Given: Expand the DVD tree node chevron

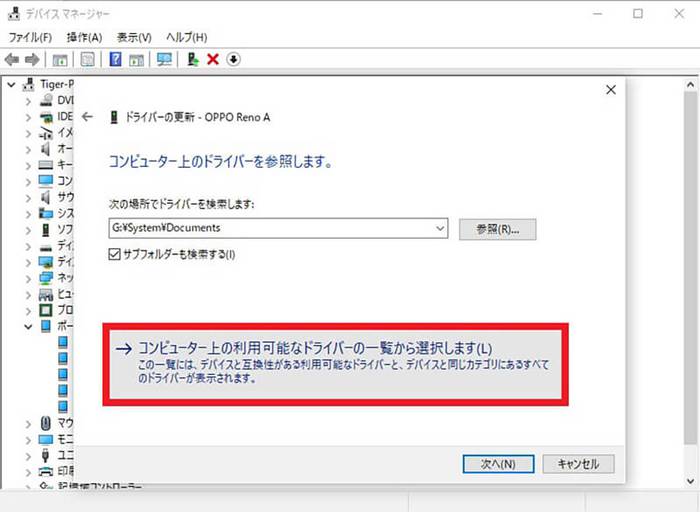Looking at the screenshot, I should pos(28,101).
